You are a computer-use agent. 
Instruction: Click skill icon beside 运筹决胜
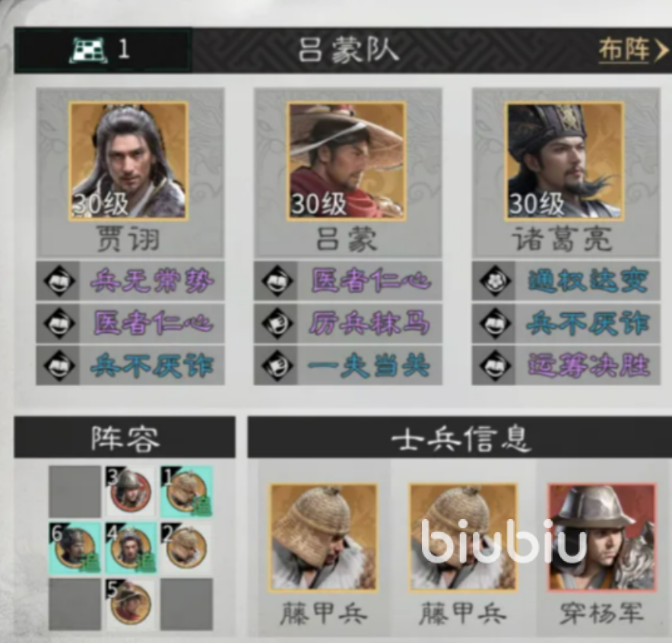[495, 365]
